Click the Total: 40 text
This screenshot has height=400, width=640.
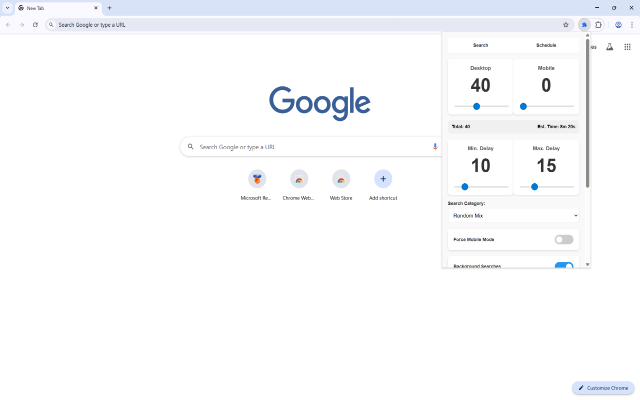461,127
